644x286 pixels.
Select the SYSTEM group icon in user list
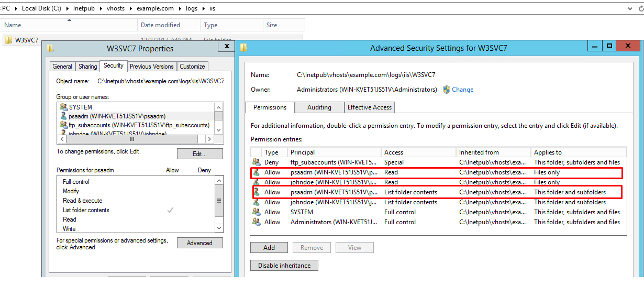click(63, 107)
